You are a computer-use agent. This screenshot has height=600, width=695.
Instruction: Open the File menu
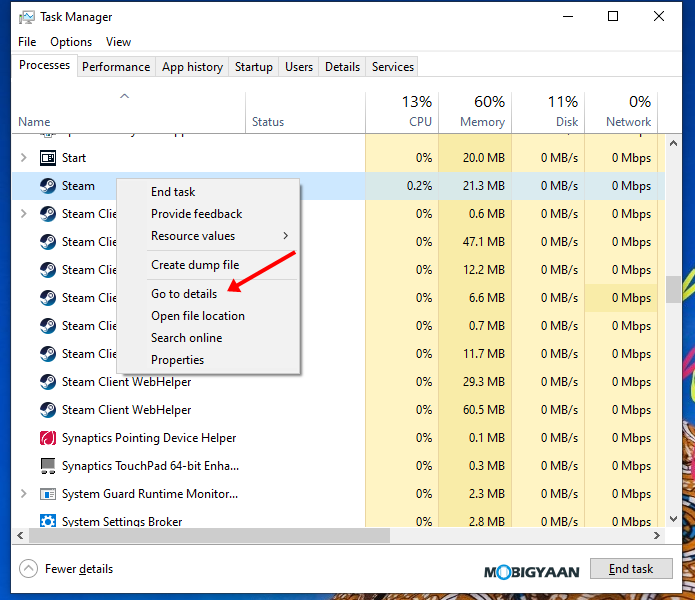click(x=27, y=42)
